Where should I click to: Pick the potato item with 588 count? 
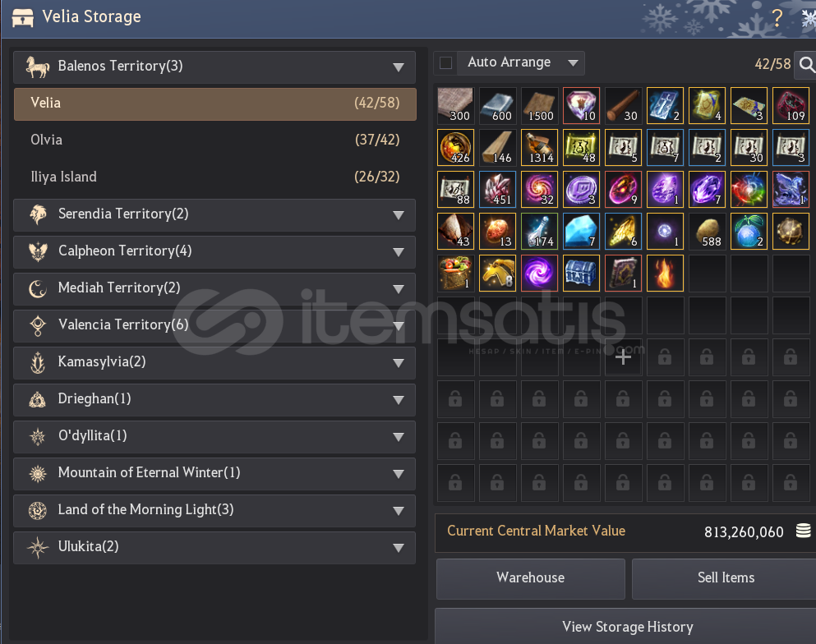(x=707, y=231)
